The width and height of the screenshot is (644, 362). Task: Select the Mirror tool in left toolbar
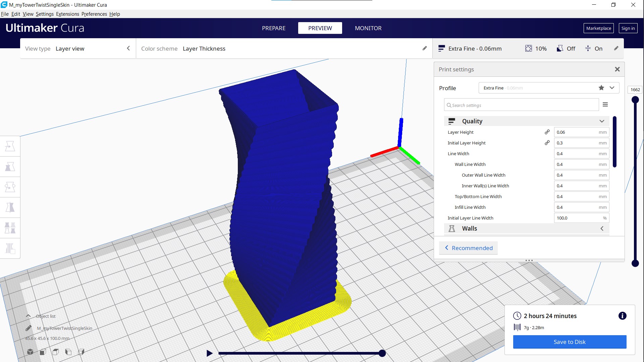pyautogui.click(x=10, y=207)
